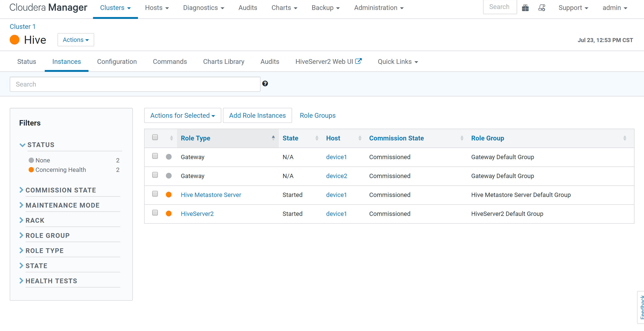The width and height of the screenshot is (644, 331).
Task: Click the gift box parcels icon
Action: click(525, 8)
